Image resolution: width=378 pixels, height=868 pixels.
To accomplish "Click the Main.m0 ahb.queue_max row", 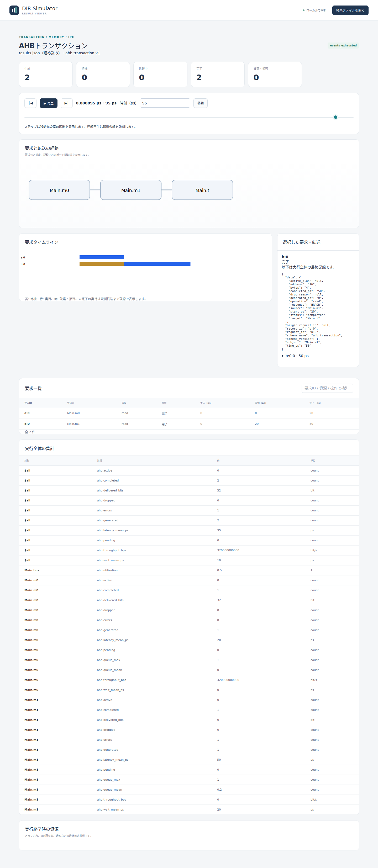I will tap(189, 660).
